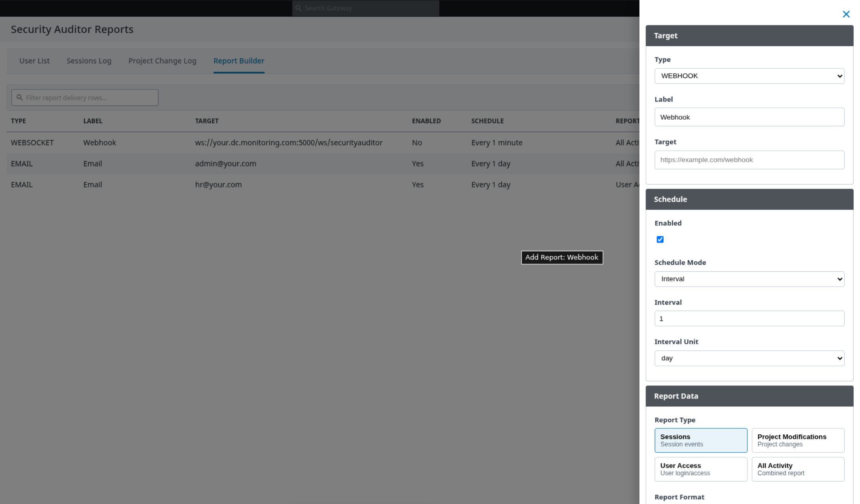
Task: Focus the Target URL input field
Action: (x=749, y=160)
